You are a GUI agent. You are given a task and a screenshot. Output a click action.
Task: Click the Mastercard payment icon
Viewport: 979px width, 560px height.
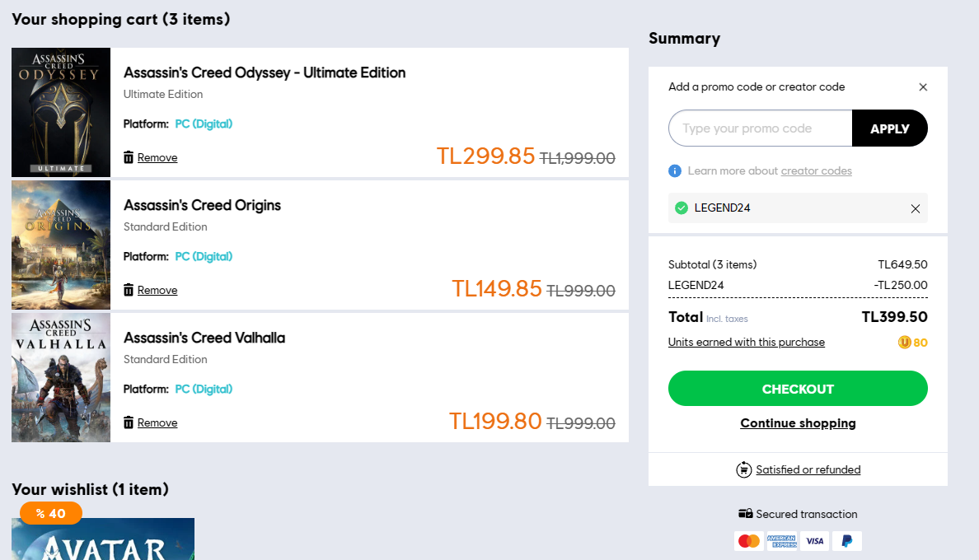tap(748, 541)
